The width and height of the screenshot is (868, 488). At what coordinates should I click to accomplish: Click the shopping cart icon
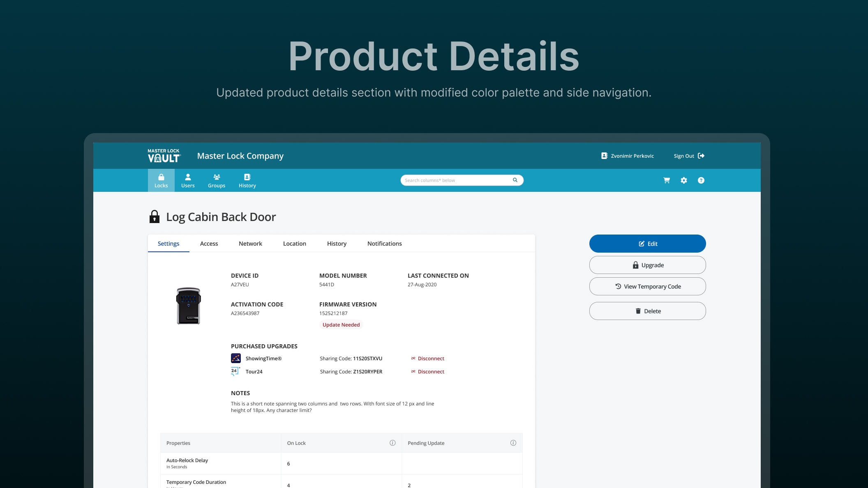point(667,180)
